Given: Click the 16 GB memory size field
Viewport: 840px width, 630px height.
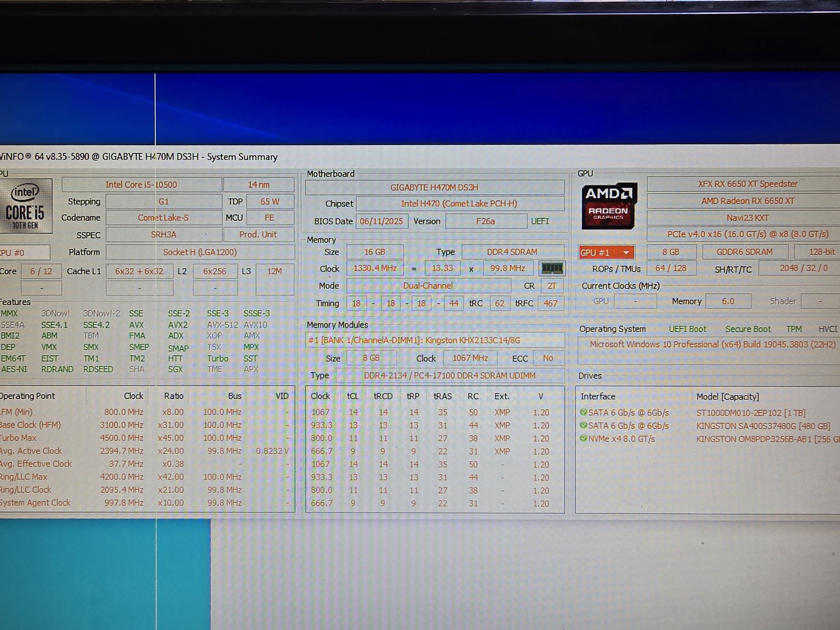Looking at the screenshot, I should (375, 252).
